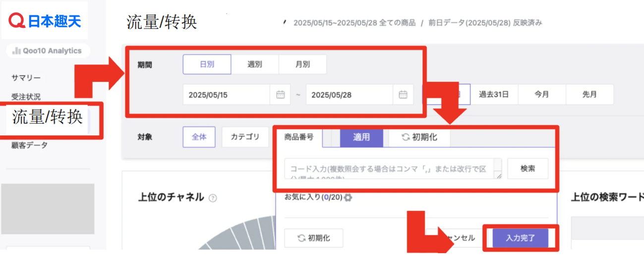Click the 初期化 button beside 適用
This screenshot has width=644, height=270.
click(x=419, y=137)
